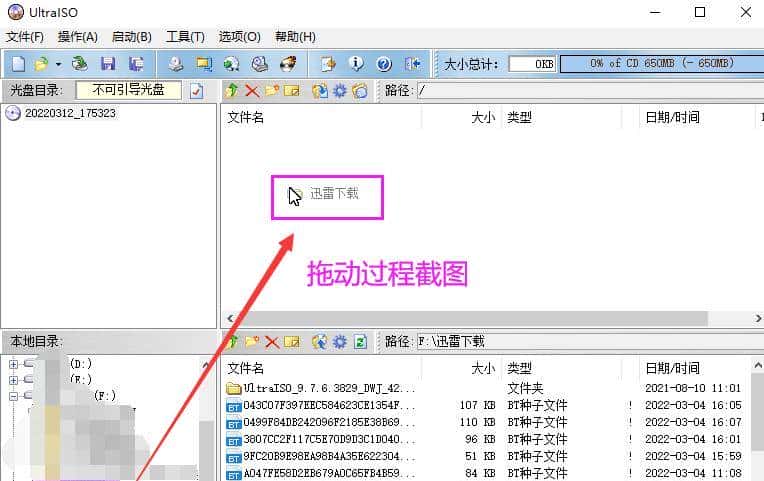Click the image pane horizontal scrollbar thumb

[x=472, y=318]
